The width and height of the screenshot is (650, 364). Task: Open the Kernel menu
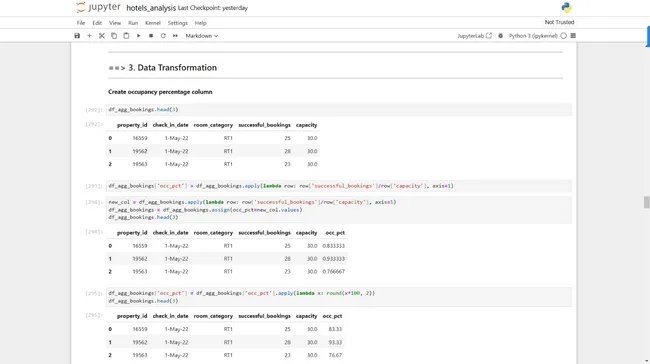coord(153,23)
